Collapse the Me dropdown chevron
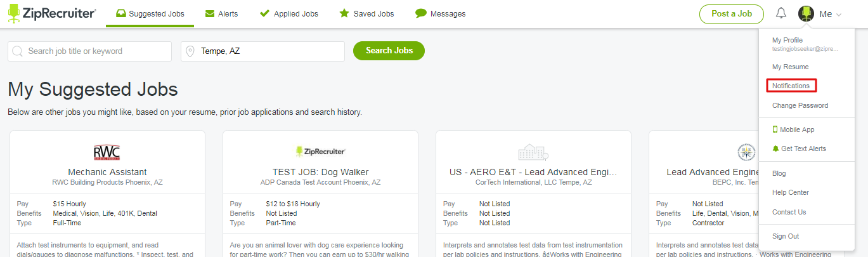The image size is (868, 257). pyautogui.click(x=839, y=14)
